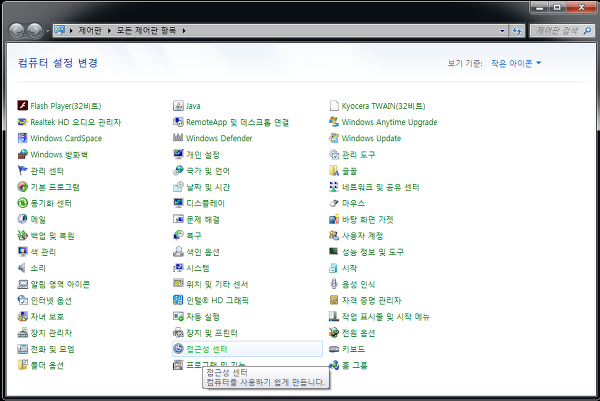600x401 pixels.
Task: Click the '폴더 옵션' link
Action: coord(47,365)
